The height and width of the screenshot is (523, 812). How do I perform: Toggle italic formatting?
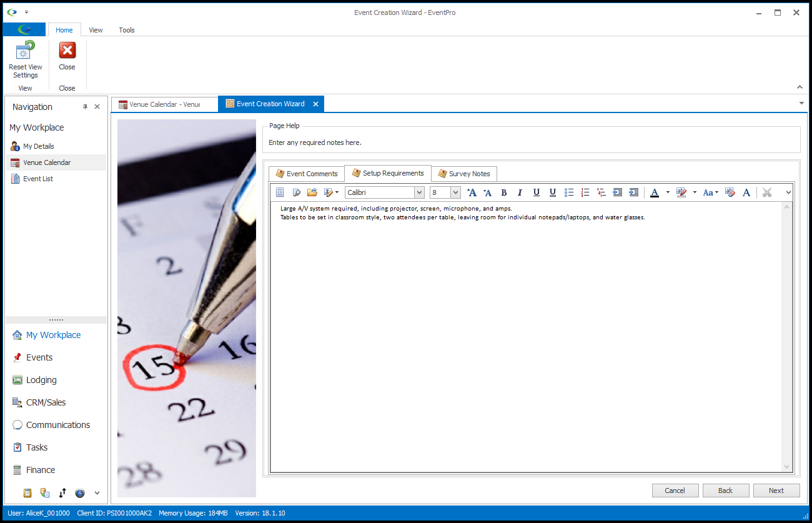[x=520, y=192]
